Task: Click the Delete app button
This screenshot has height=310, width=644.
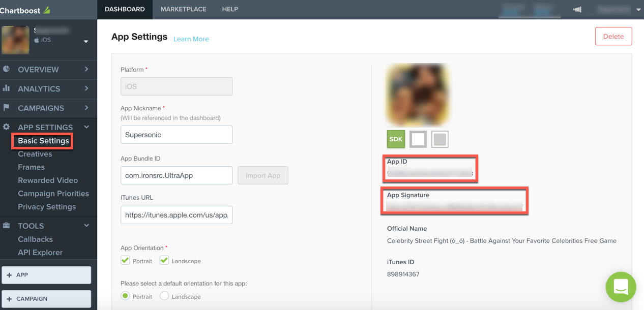Action: [x=613, y=37]
